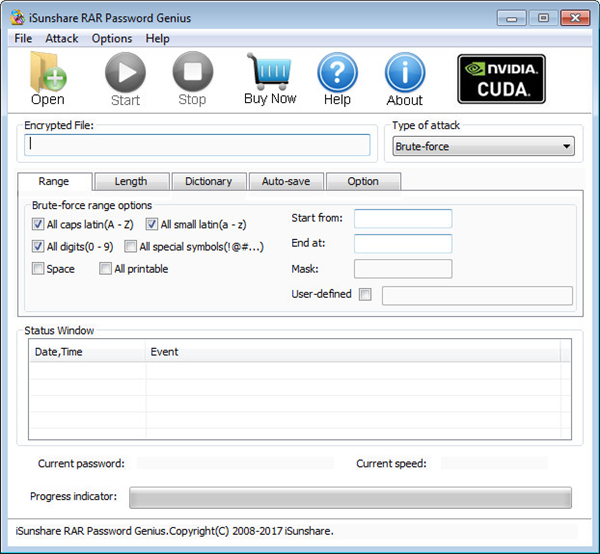Toggle the User-defined checkbox
The height and width of the screenshot is (554, 600).
pyautogui.click(x=365, y=295)
